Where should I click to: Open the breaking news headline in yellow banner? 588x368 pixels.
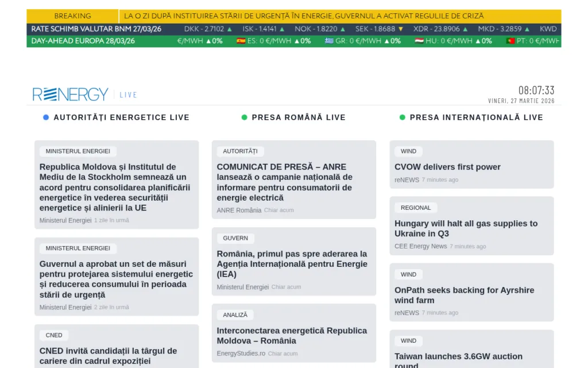tap(304, 16)
